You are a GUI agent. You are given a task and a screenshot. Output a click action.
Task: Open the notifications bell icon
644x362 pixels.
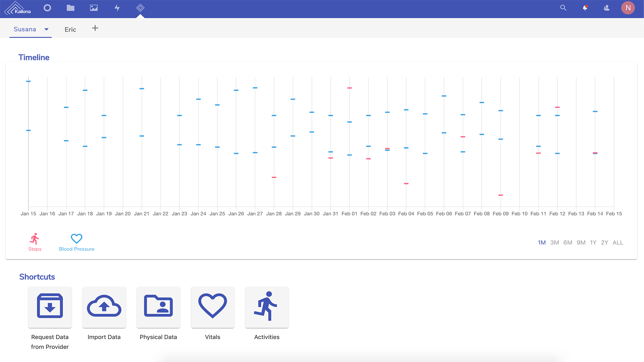585,8
